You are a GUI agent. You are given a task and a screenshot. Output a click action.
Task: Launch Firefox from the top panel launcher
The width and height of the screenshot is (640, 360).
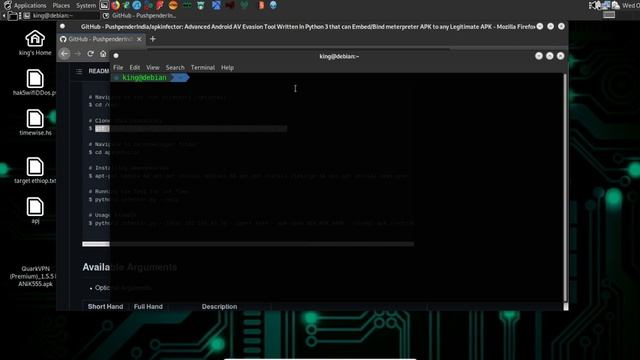(115, 5)
